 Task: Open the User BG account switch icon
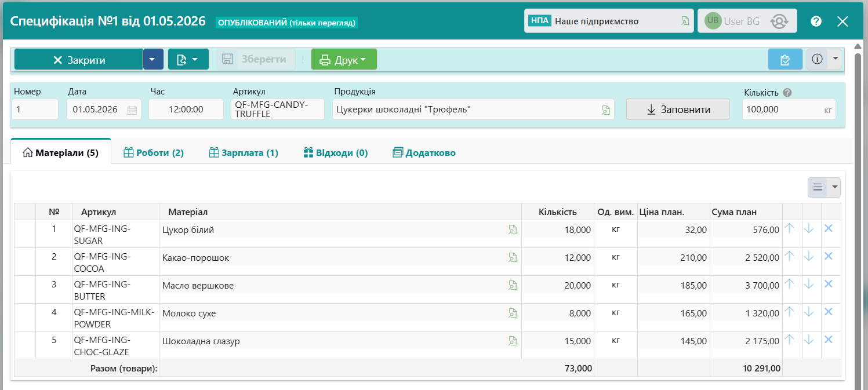point(779,21)
